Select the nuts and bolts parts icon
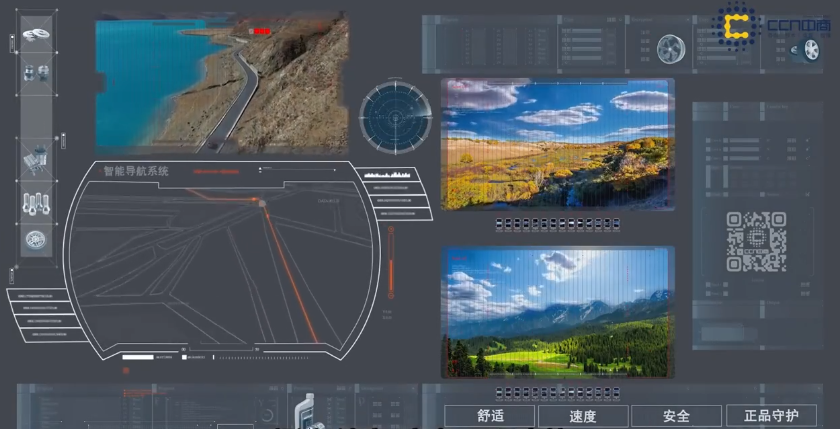840x429 pixels. coord(36,71)
